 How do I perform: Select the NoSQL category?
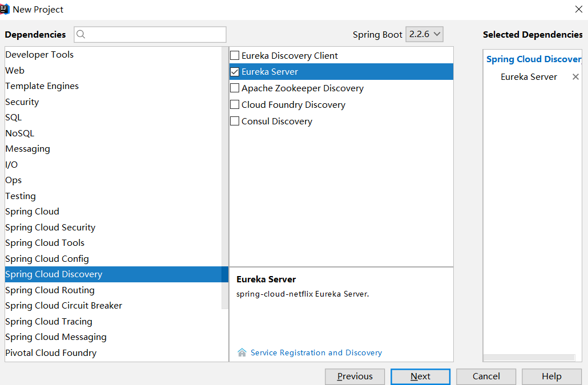pos(113,133)
